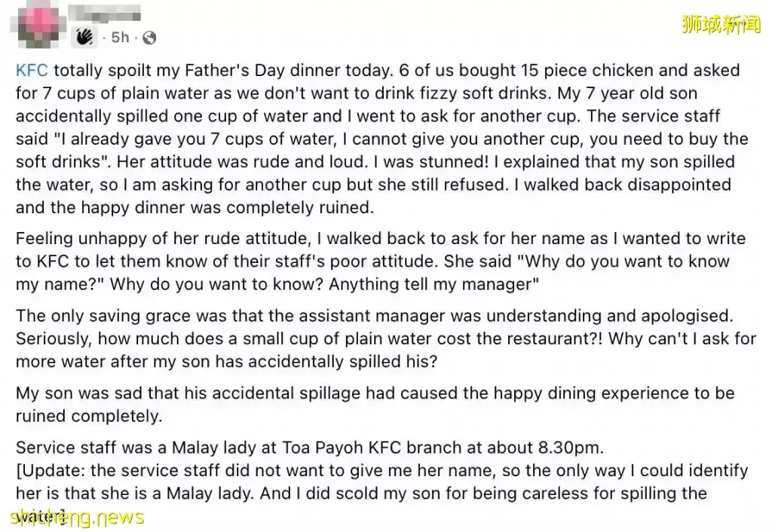Viewport: 772px width, 532px height.
Task: Click the blurred poster name above timestamp
Action: (x=104, y=14)
